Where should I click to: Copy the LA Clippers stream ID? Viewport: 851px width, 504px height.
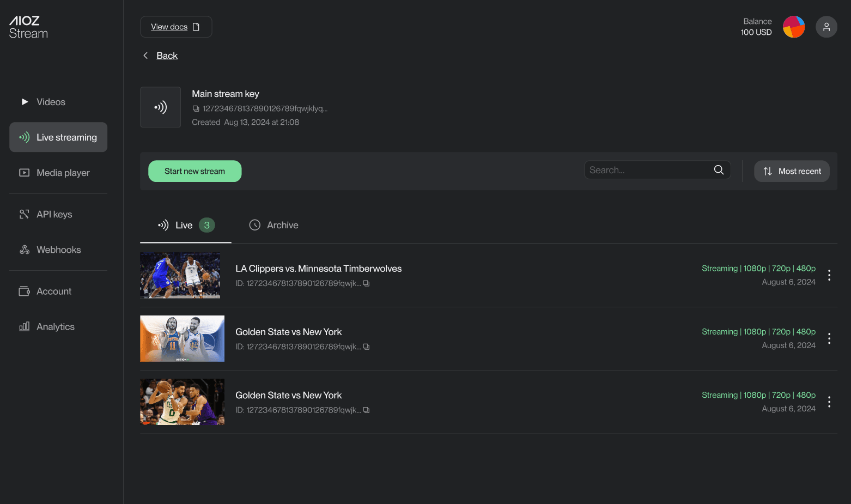366,283
